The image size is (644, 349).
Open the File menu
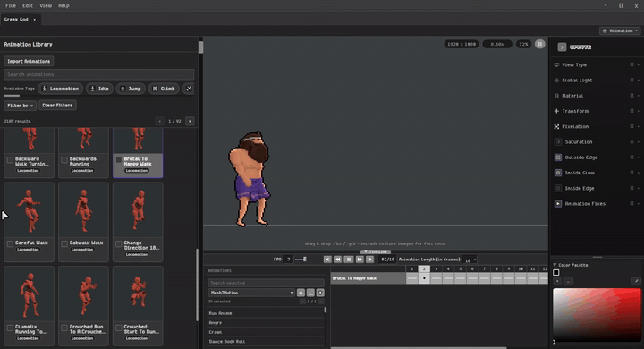click(x=11, y=5)
